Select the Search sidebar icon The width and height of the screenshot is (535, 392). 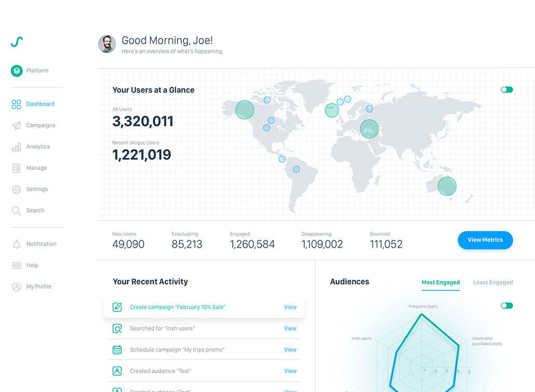35,210
